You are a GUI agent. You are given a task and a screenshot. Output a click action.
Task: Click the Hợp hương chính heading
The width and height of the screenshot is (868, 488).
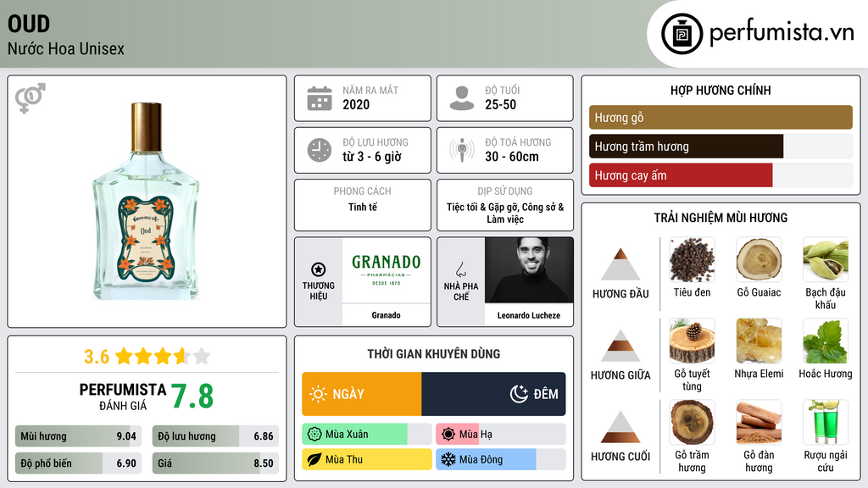click(x=721, y=90)
